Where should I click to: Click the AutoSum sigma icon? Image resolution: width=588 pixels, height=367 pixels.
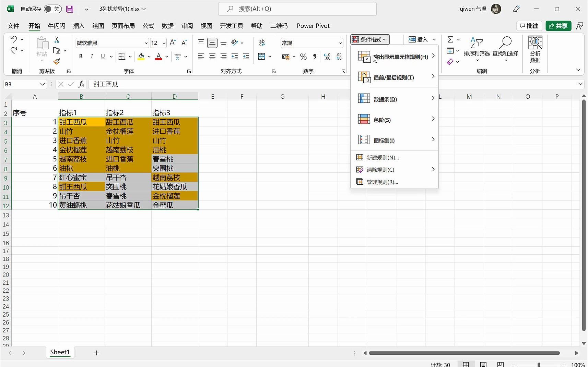(x=450, y=39)
